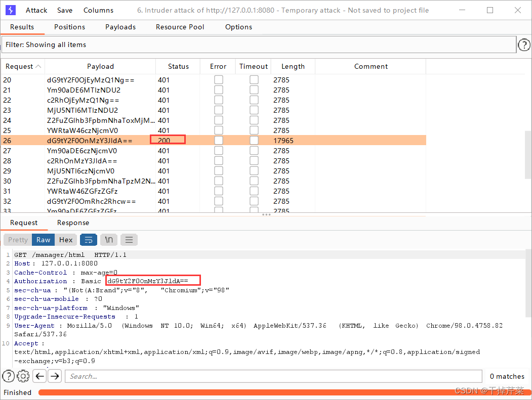Select the Hex view button
Viewport: 532px width, 400px height.
coord(66,240)
